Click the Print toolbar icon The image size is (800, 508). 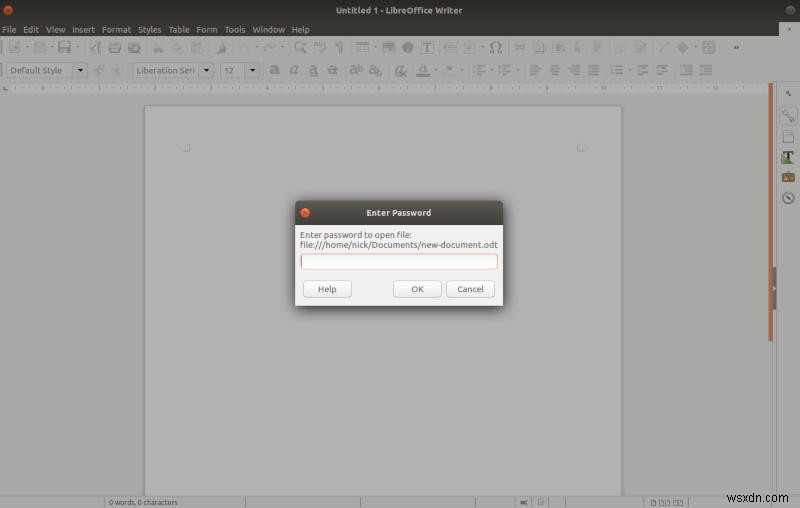coord(115,47)
